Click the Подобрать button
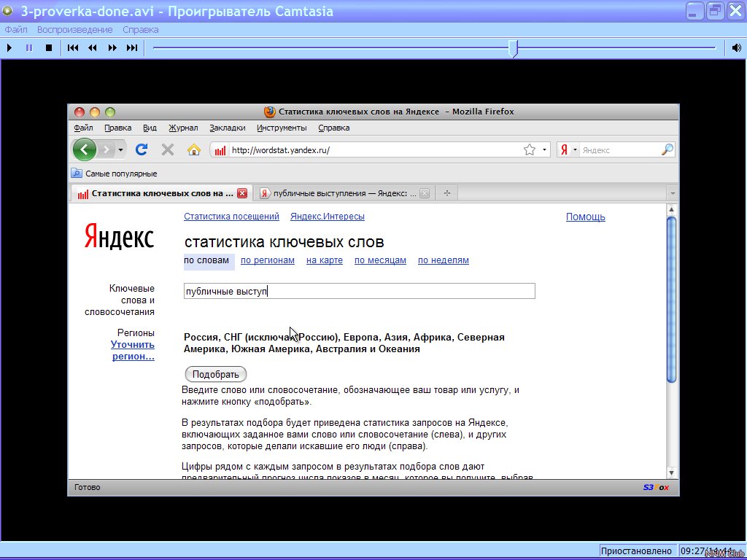The image size is (747, 560). pos(216,374)
